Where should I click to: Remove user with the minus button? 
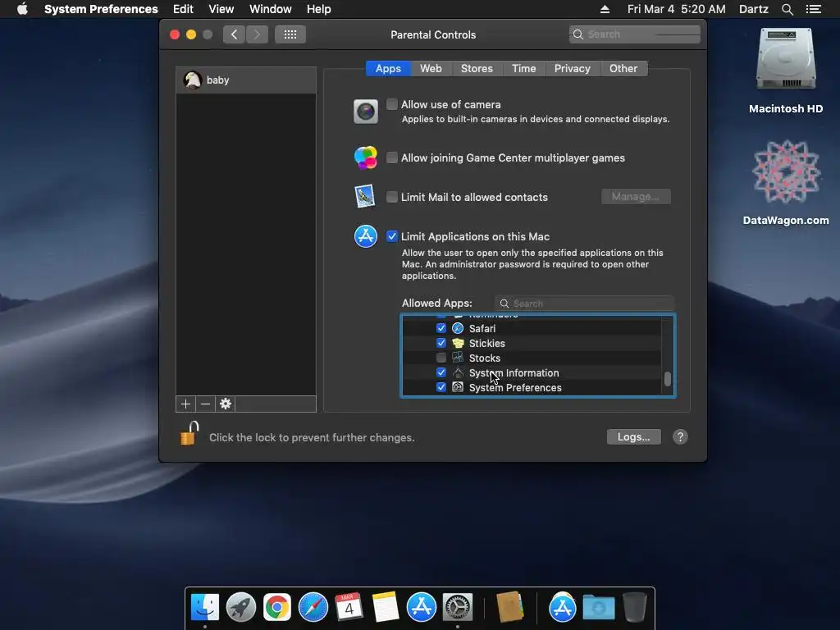click(205, 404)
